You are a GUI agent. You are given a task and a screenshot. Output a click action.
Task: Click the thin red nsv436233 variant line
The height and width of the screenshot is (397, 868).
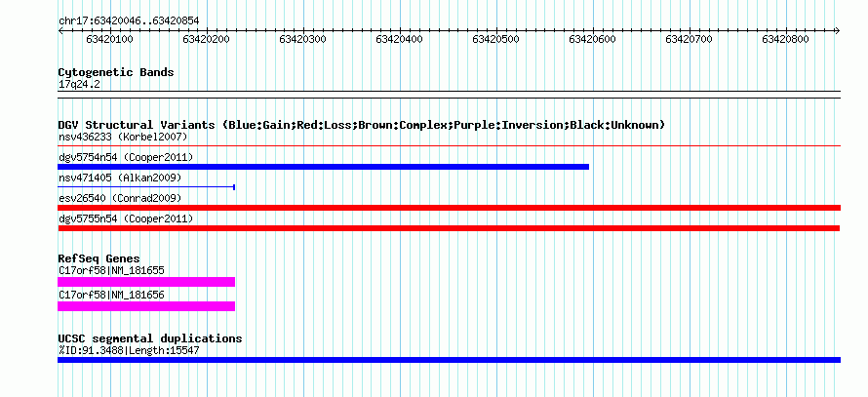(449, 146)
